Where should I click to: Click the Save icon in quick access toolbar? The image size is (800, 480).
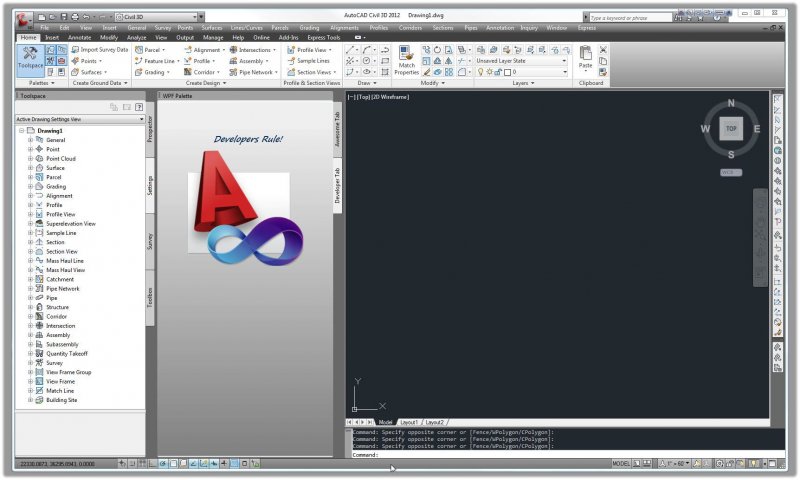[65, 17]
